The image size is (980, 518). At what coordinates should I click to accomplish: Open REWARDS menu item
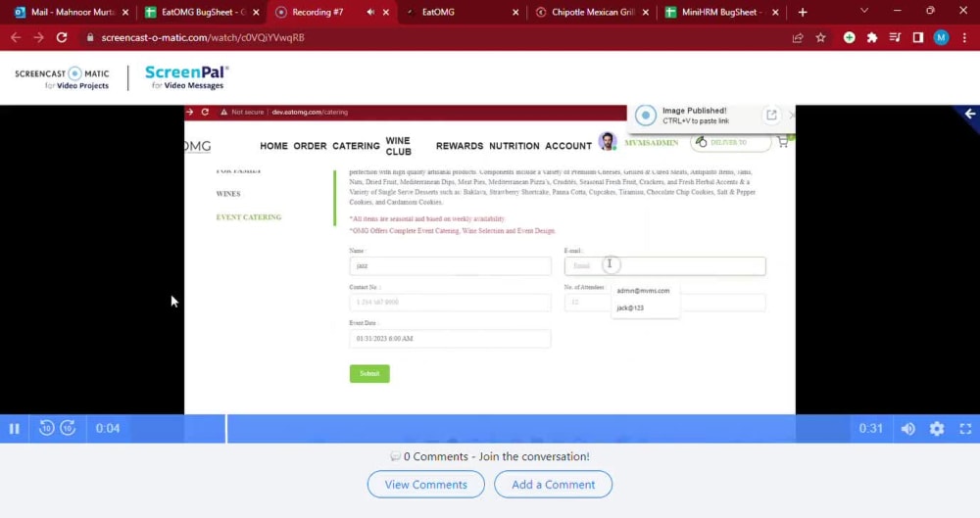(460, 146)
